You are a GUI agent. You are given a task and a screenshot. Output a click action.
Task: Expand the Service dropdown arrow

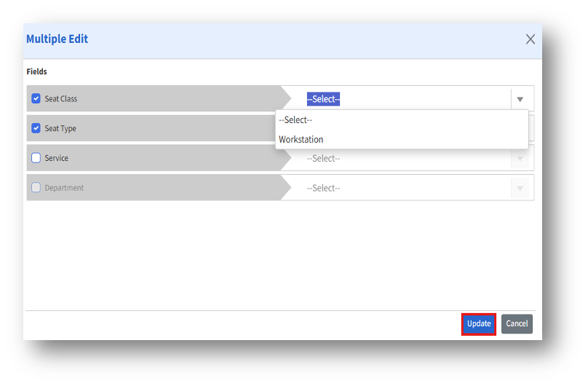pos(520,158)
